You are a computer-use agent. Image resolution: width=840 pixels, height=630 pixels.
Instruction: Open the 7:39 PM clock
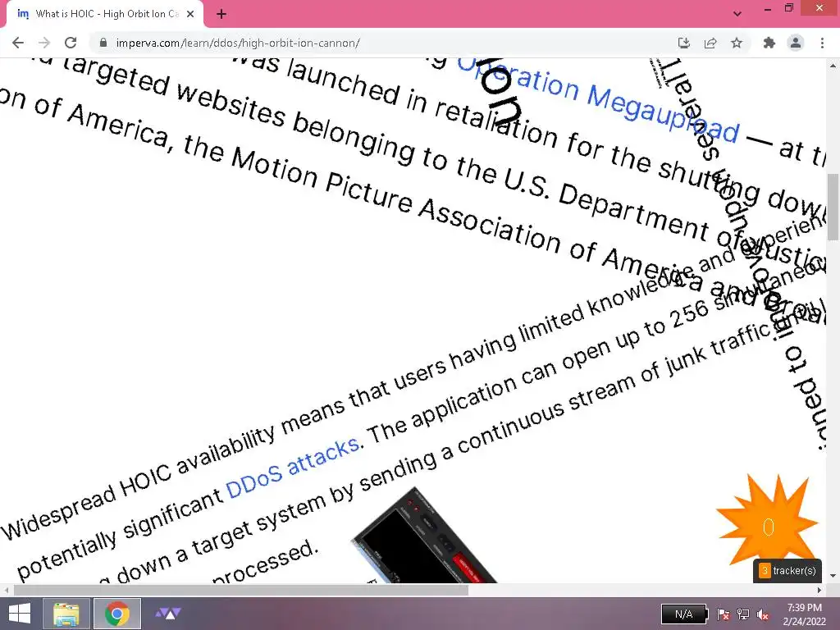804,614
